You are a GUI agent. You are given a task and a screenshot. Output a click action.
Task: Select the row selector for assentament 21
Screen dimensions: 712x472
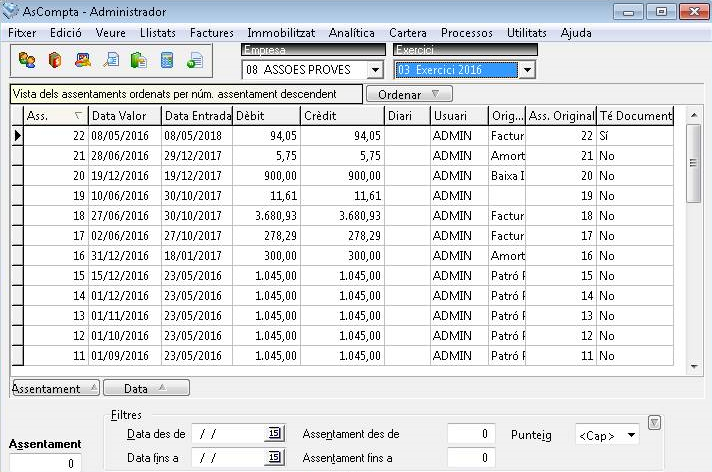click(x=17, y=155)
